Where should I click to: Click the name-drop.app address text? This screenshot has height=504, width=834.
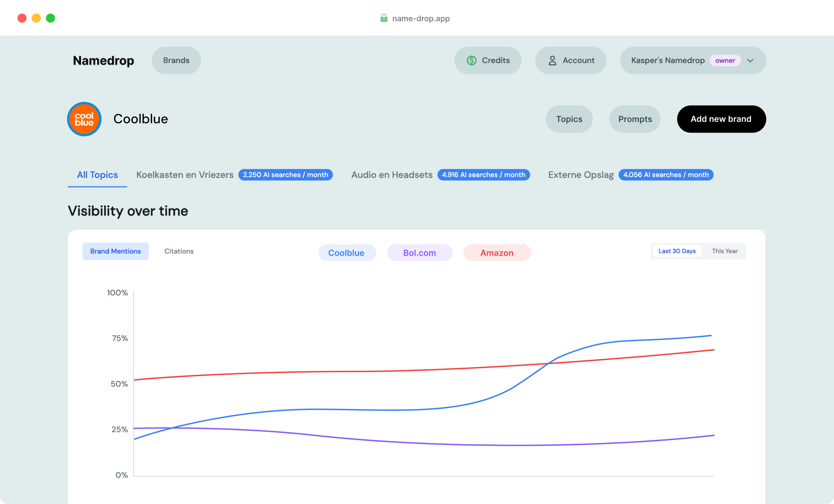tap(421, 18)
